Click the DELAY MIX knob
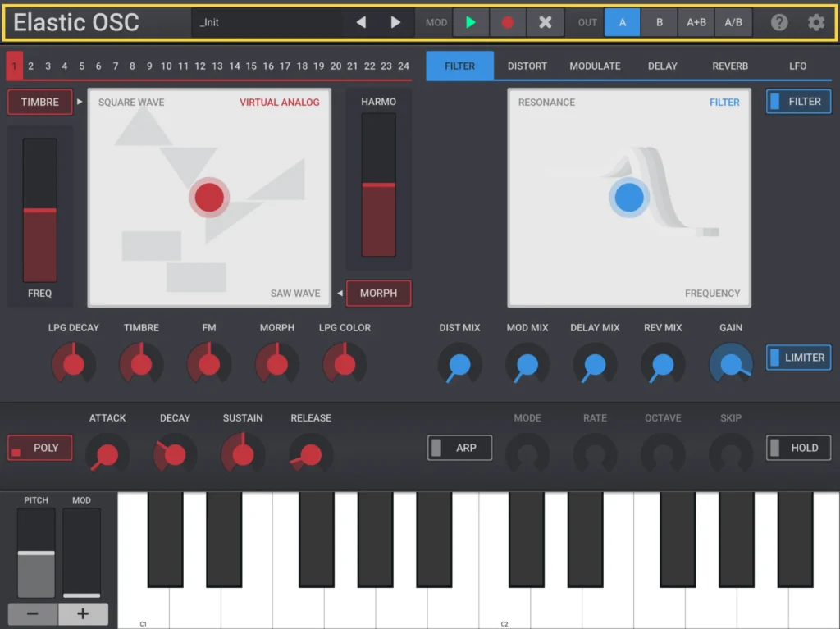Screen dimensions: 840x629 595,364
